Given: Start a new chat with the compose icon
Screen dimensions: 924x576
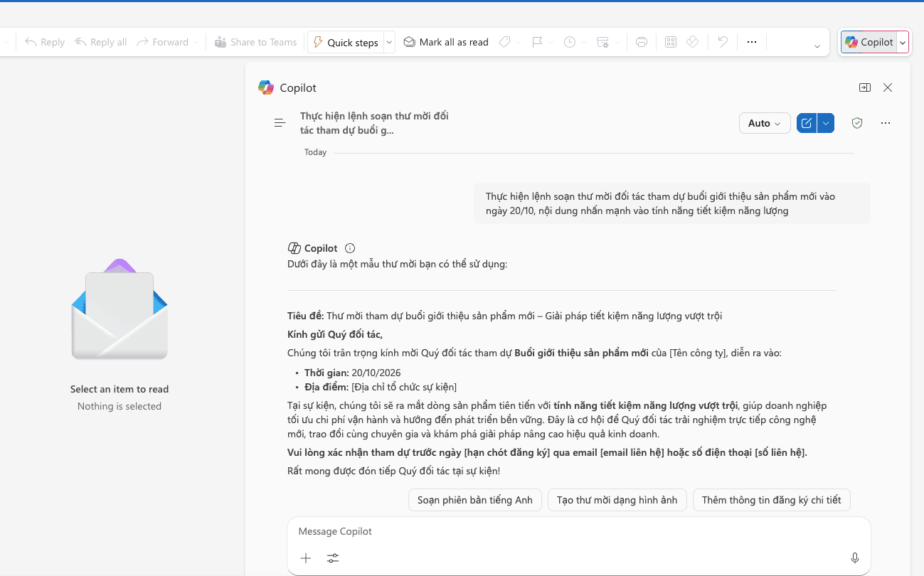Looking at the screenshot, I should [x=807, y=123].
